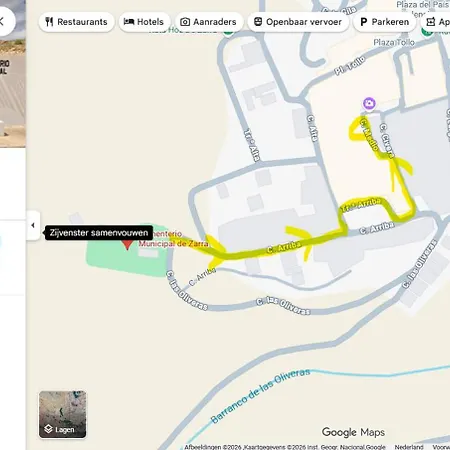This screenshot has width=450, height=450.
Task: Open the Nederland region link
Action: pyautogui.click(x=409, y=447)
